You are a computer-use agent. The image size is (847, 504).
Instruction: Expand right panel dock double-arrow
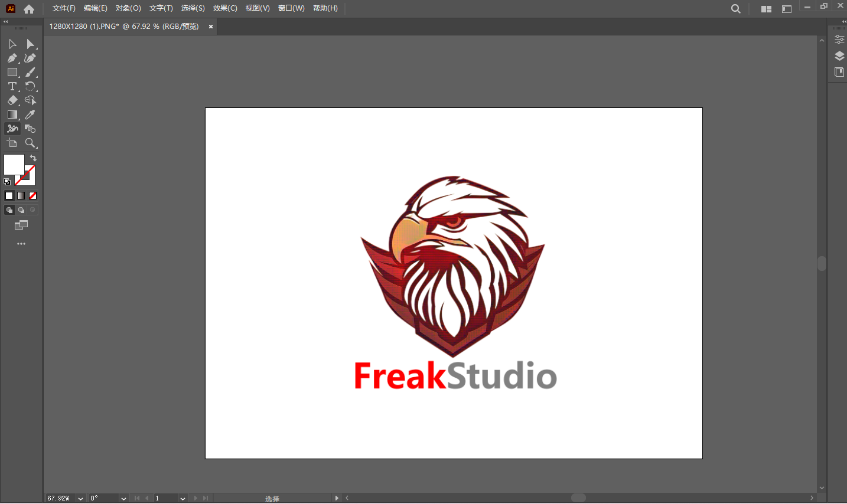[844, 22]
